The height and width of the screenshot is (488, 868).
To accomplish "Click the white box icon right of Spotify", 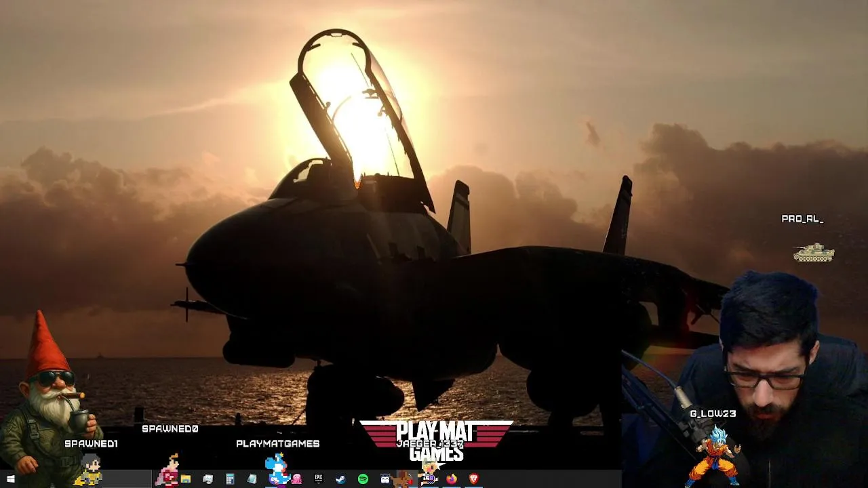I will click(x=384, y=479).
